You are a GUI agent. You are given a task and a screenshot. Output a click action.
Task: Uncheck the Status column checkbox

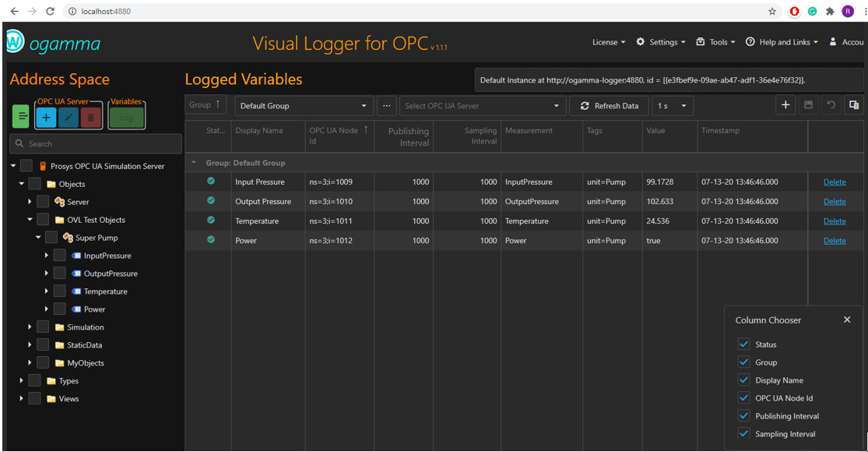[743, 344]
